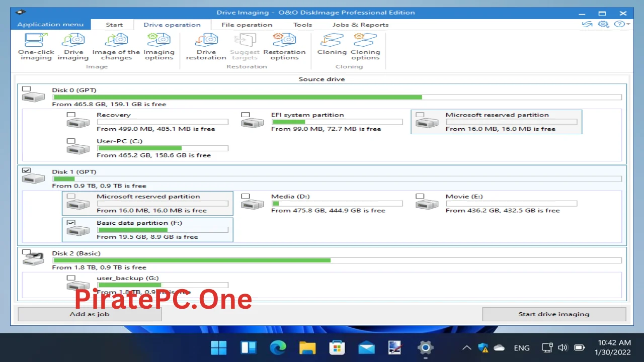Viewport: 644px width, 362px height.
Task: Uncheck Basic data partition (F:) checkbox
Action: (71, 222)
